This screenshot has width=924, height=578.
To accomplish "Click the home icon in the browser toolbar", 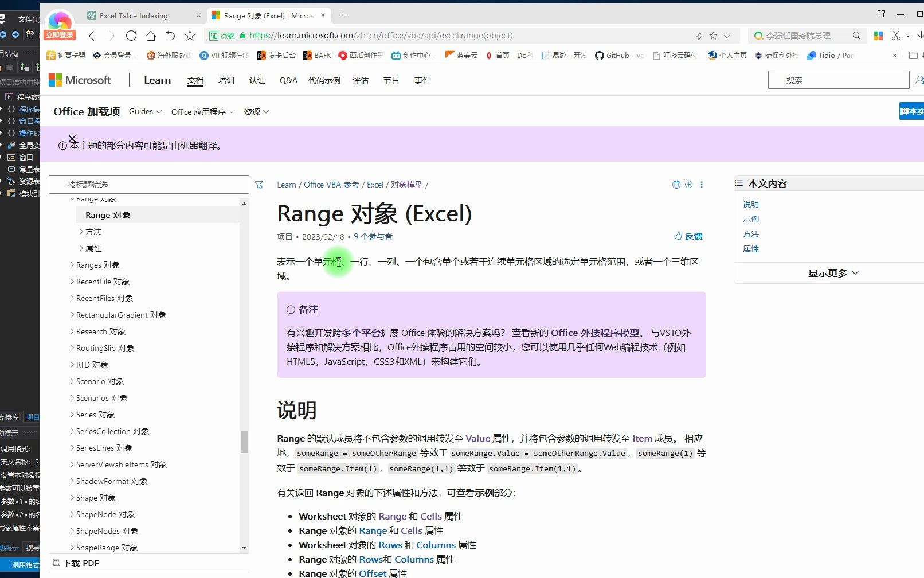I will (x=150, y=35).
